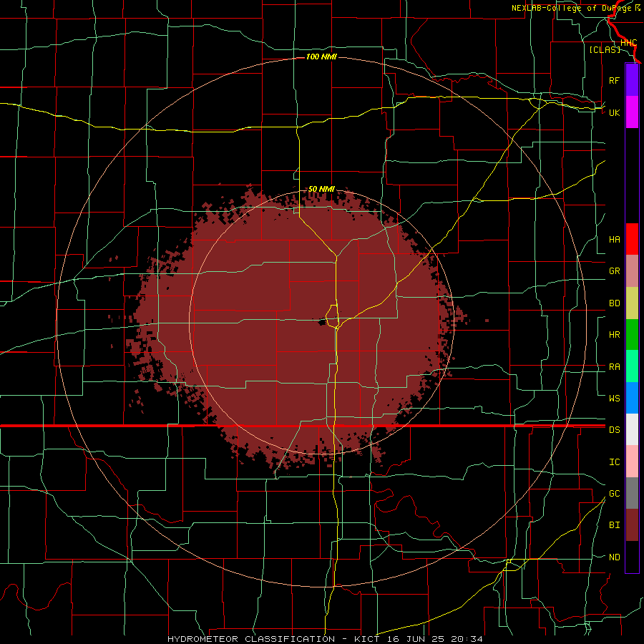Image resolution: width=644 pixels, height=644 pixels.
Task: Click the magenta UK legend color swatch
Action: point(632,112)
